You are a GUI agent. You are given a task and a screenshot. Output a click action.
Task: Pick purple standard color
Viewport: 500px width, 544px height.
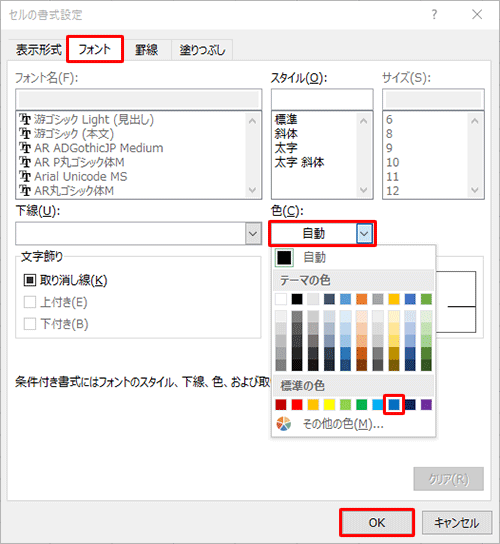click(426, 405)
